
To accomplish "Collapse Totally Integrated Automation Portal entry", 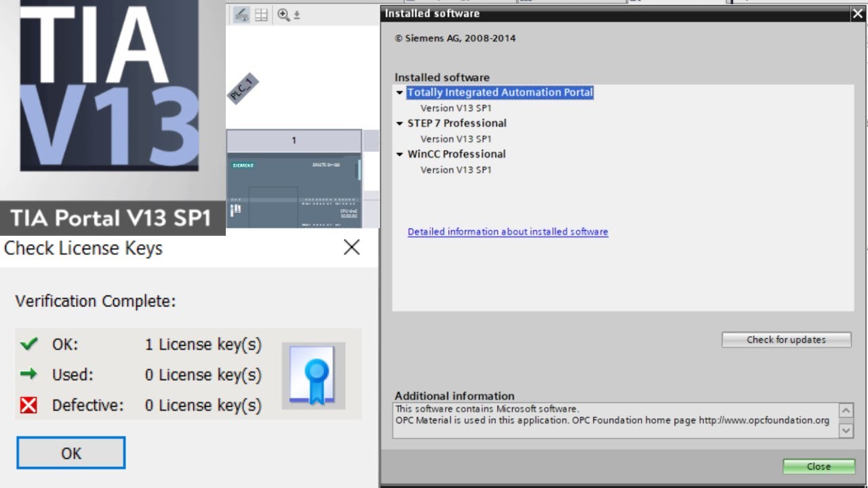I will [x=400, y=93].
